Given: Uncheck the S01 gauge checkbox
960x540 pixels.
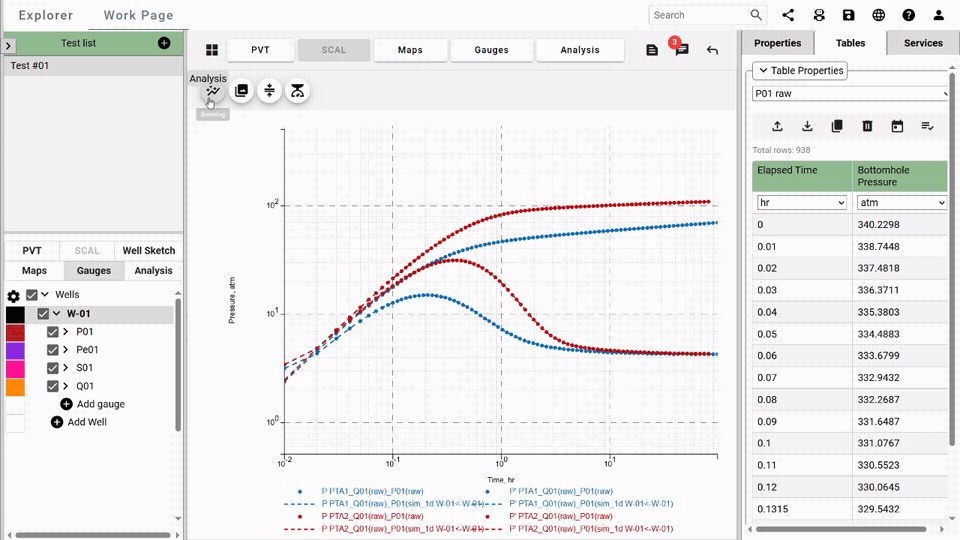Looking at the screenshot, I should coord(53,368).
